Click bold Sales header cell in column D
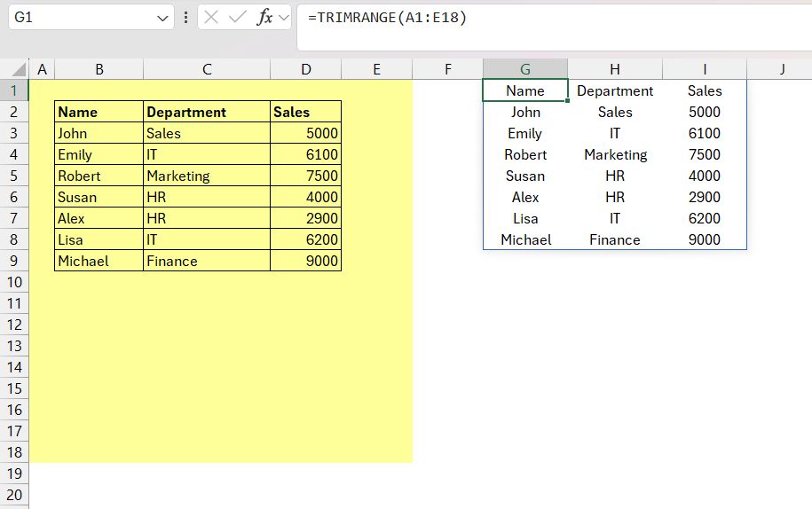 pos(305,112)
